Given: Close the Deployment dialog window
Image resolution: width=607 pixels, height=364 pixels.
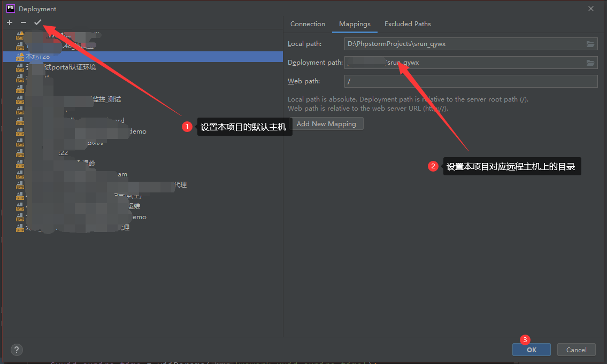Looking at the screenshot, I should coord(591,9).
